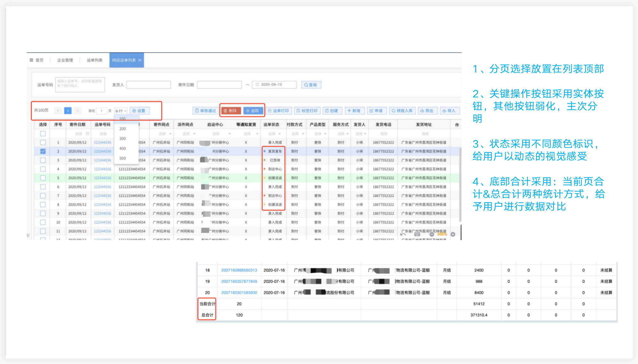Click the document icon on the 运单打印 button
The width and height of the screenshot is (638, 364).
269,111
